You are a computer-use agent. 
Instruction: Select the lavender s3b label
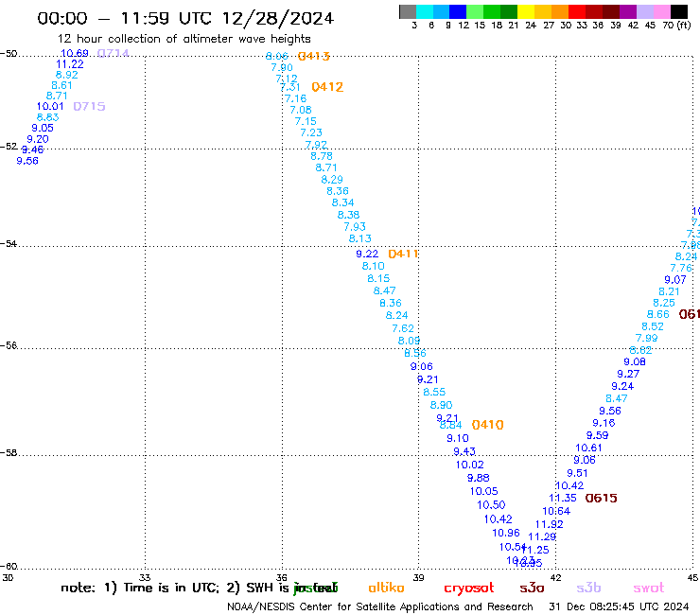pyautogui.click(x=588, y=588)
